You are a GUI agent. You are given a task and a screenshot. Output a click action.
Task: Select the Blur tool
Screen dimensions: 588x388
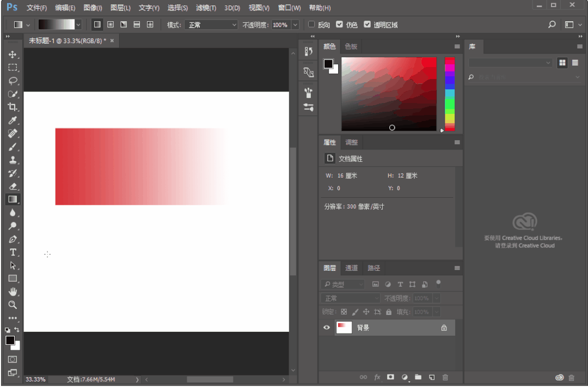click(13, 213)
